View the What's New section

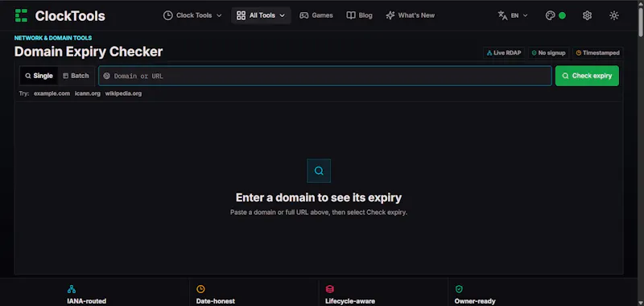click(x=410, y=15)
